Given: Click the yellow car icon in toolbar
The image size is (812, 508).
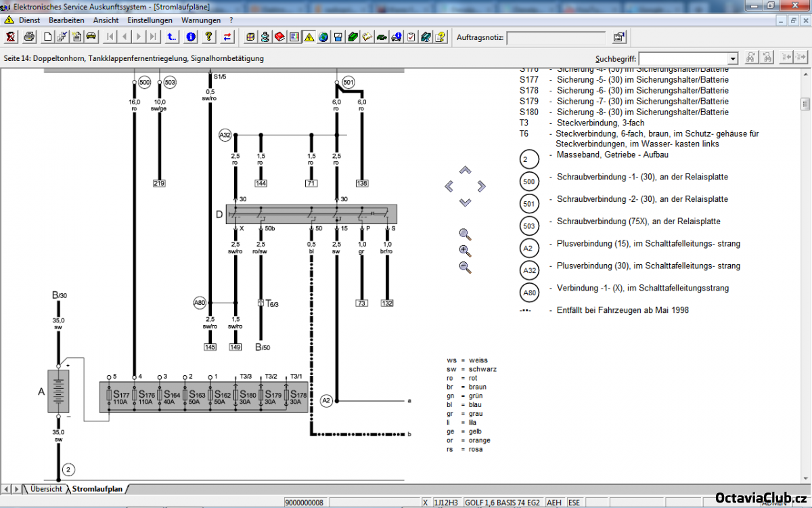Looking at the screenshot, I should 91,37.
